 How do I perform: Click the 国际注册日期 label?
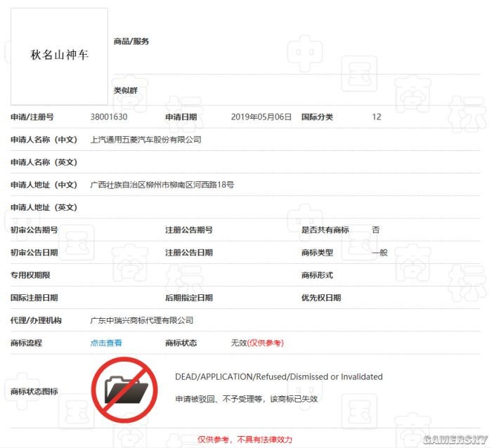click(x=34, y=298)
